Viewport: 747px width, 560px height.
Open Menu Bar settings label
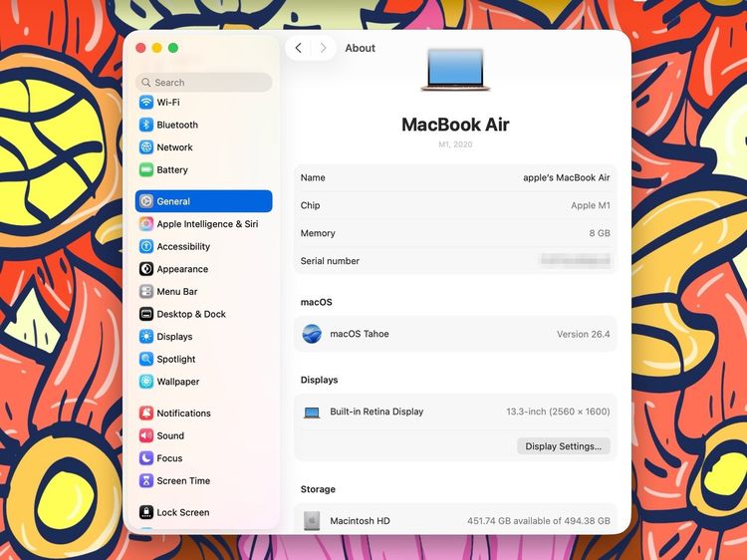pos(177,291)
